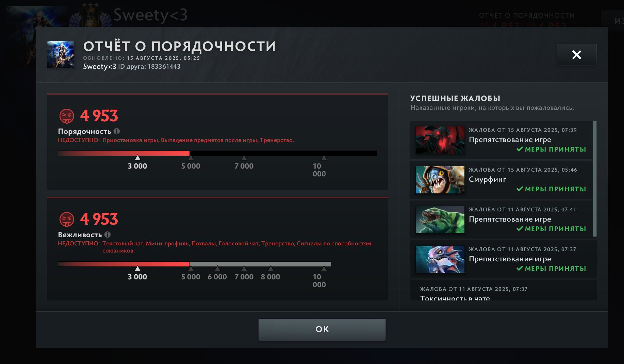Select the Tidehunter hero portrait complaint
624x364 pixels.
click(x=440, y=220)
